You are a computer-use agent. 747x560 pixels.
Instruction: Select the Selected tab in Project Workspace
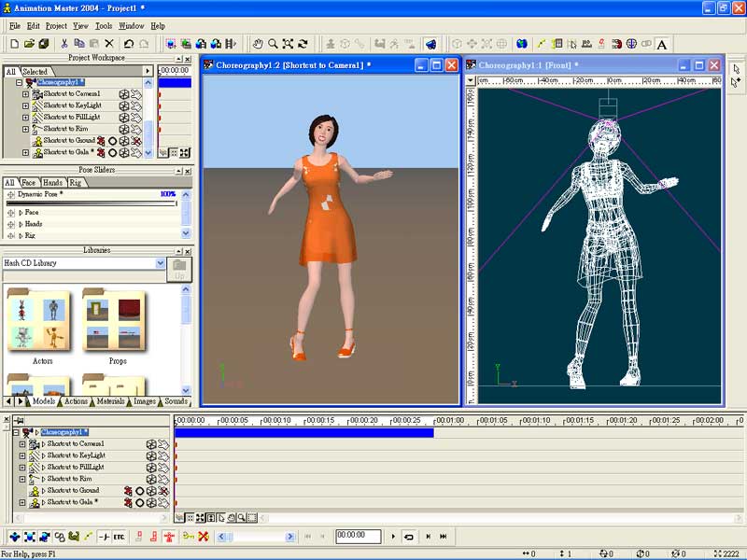coord(35,72)
